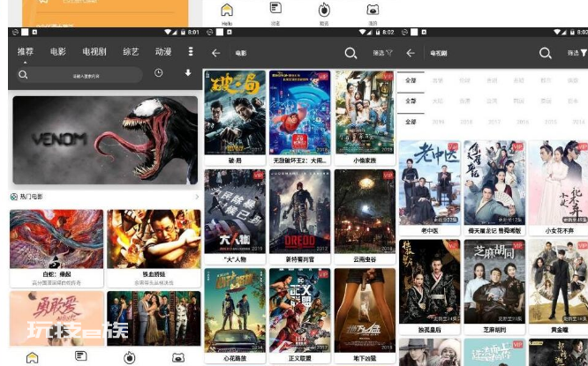Click the 正义联盟 title text
Viewport: 588px width, 366px height.
(299, 358)
